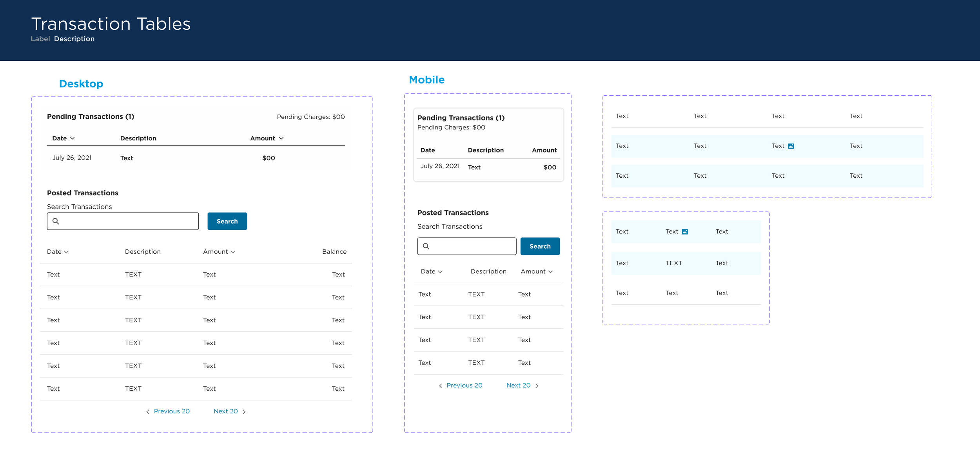This screenshot has height=453, width=980.
Task: Open desktop Next 20 link
Action: pos(226,411)
